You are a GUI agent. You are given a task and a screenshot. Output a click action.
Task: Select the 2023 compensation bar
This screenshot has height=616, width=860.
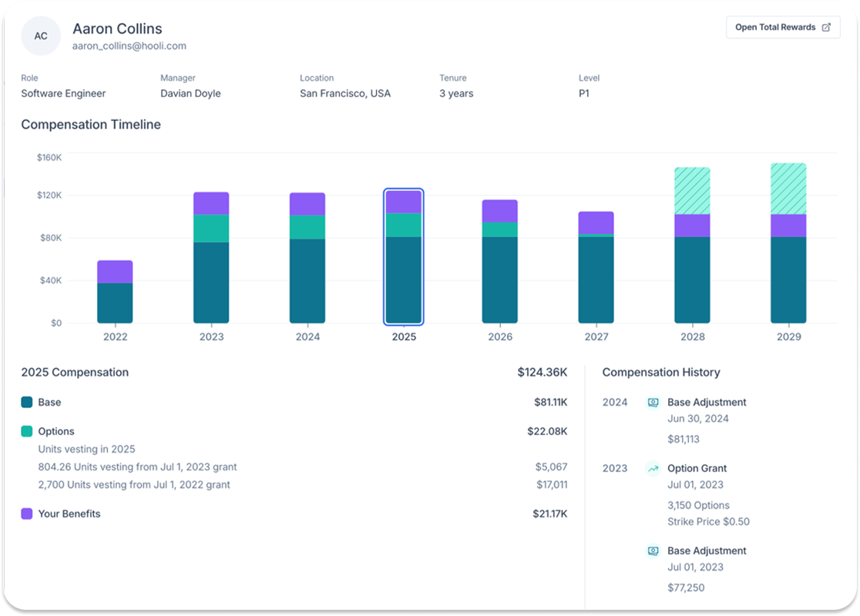pyautogui.click(x=211, y=258)
